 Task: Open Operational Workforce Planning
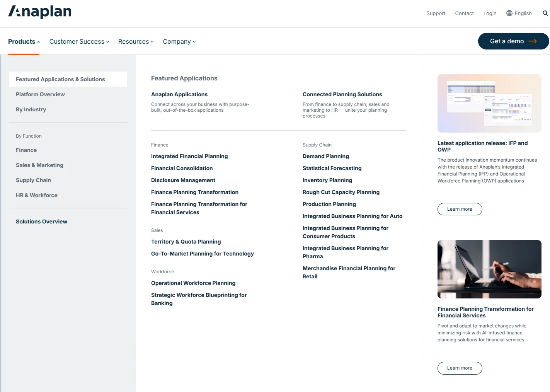tap(193, 283)
